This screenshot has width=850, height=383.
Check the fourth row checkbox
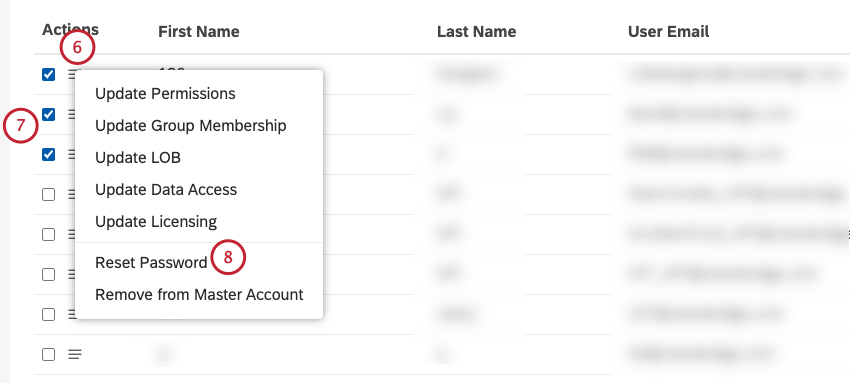[48, 195]
